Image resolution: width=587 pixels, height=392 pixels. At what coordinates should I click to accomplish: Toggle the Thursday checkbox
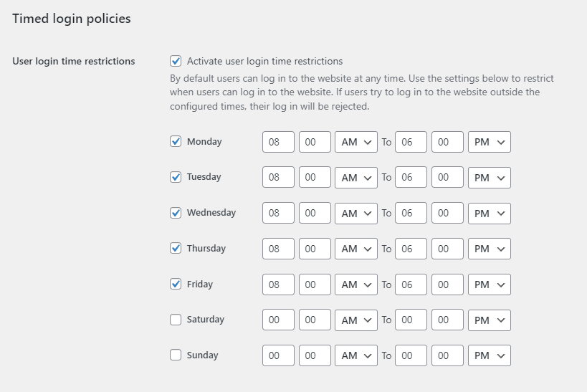click(x=176, y=249)
